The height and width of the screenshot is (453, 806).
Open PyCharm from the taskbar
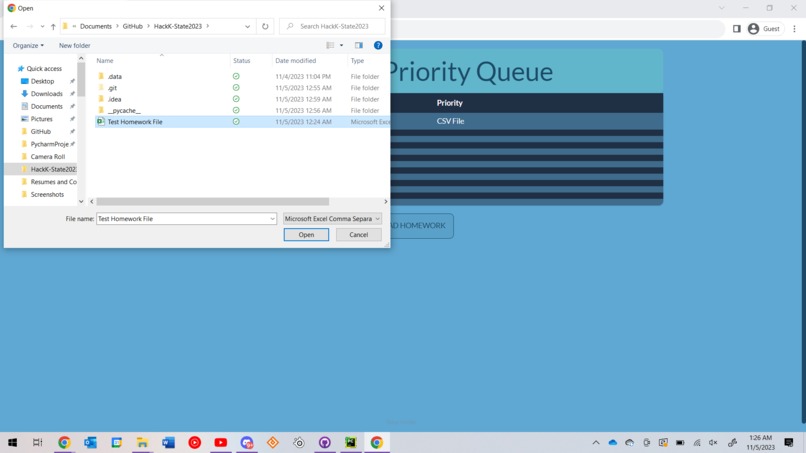point(351,442)
